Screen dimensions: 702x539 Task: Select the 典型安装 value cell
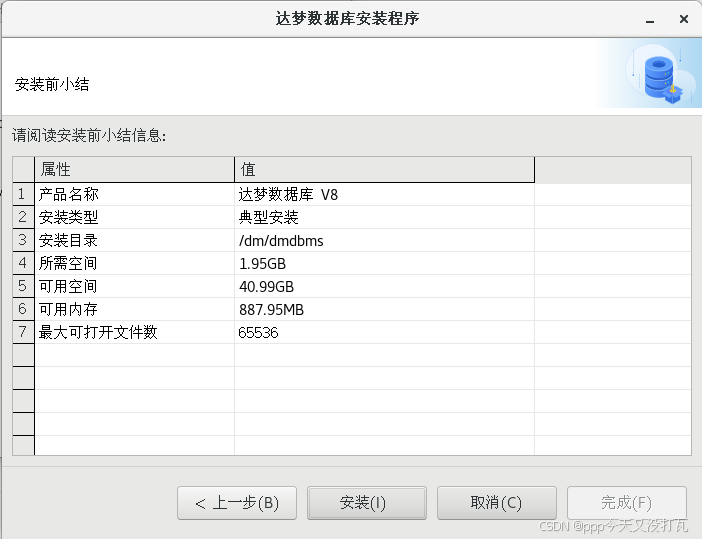[385, 217]
